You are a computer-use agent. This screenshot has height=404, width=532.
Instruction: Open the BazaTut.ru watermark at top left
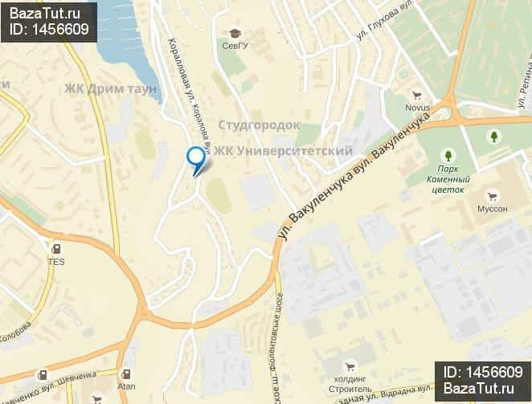coord(49,22)
